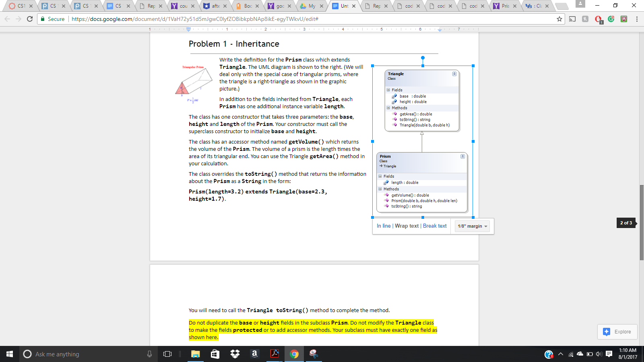This screenshot has height=362, width=644.
Task: Reload the page with the refresh icon
Action: pos(30,19)
